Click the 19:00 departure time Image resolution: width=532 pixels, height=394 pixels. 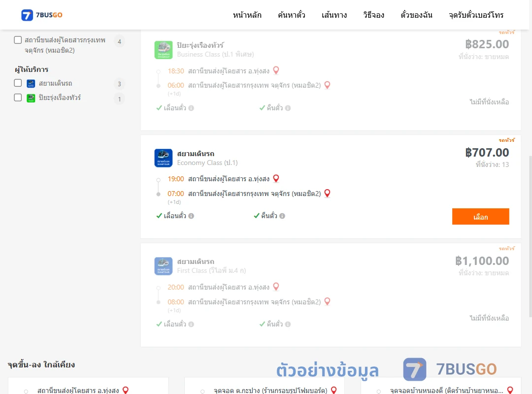pos(176,179)
